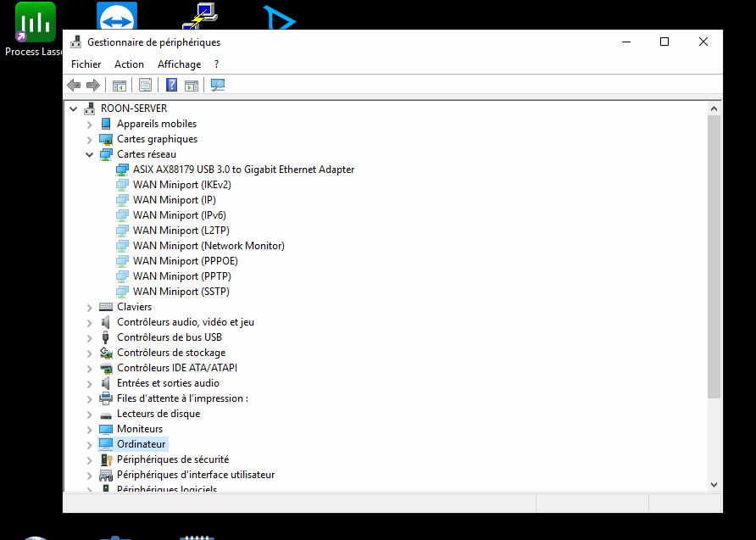Expand the Ordinateur chevron

(89, 444)
